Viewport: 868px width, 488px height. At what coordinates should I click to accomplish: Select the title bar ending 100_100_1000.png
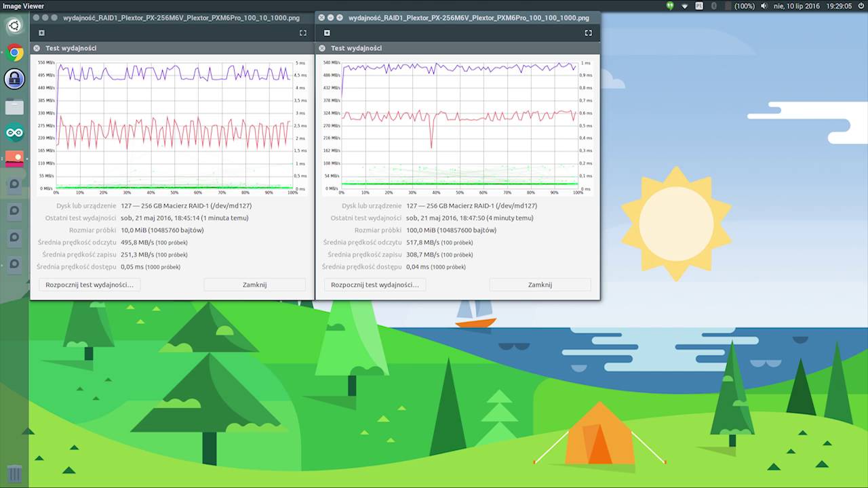469,18
